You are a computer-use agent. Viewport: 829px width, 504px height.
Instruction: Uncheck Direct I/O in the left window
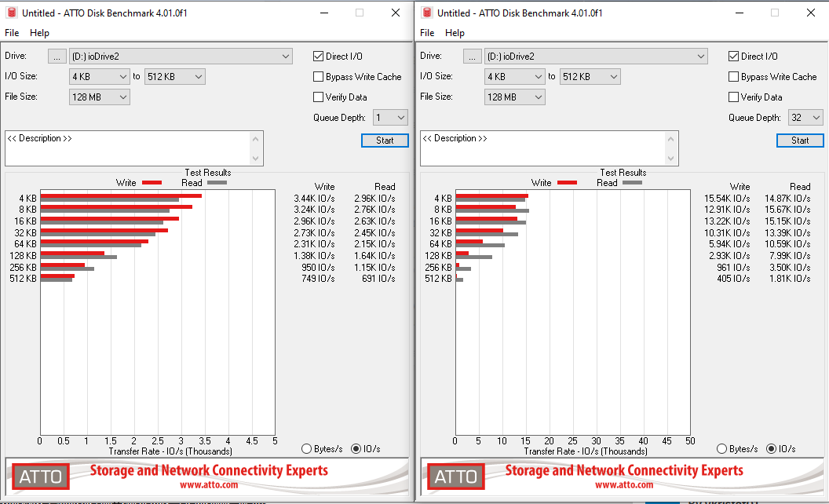point(318,56)
